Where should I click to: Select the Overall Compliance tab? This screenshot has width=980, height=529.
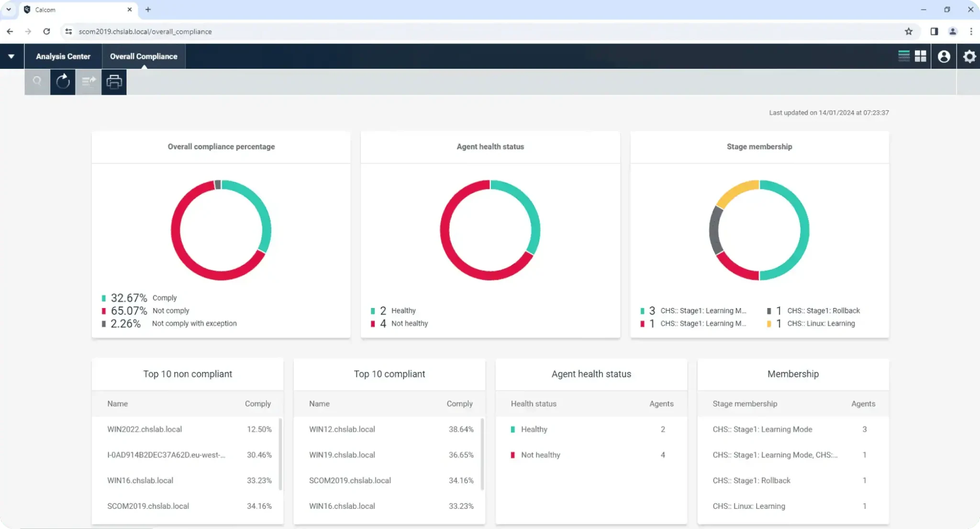click(x=144, y=56)
